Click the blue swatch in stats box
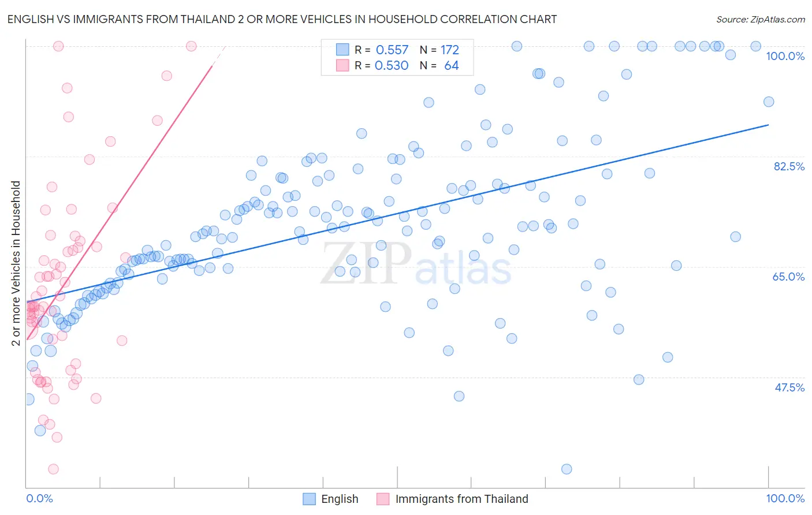Image resolution: width=812 pixels, height=515 pixels. [x=342, y=50]
